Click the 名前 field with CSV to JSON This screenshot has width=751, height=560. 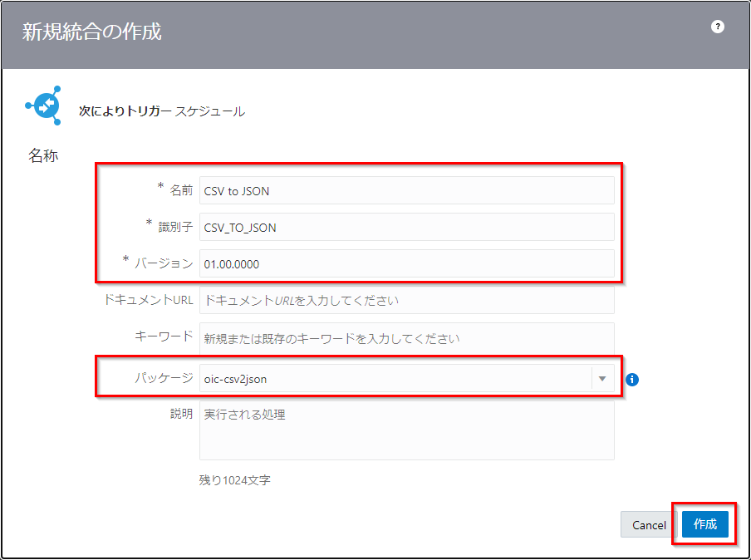click(x=406, y=190)
